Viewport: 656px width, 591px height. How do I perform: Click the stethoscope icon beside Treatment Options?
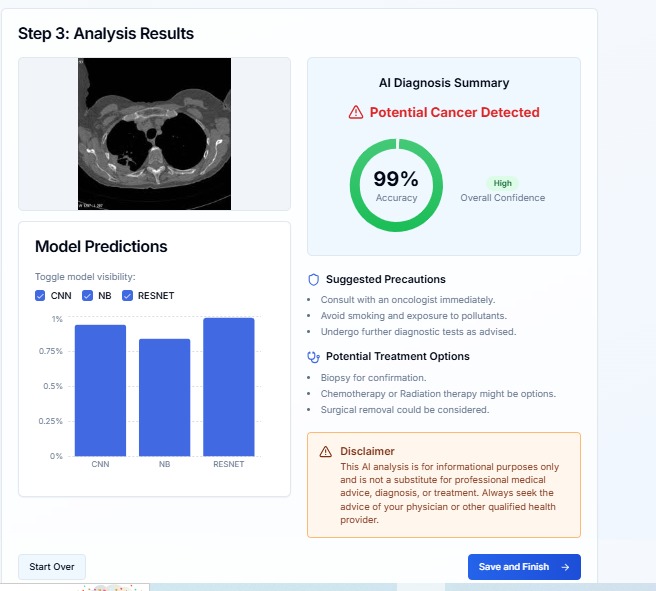pyautogui.click(x=313, y=356)
